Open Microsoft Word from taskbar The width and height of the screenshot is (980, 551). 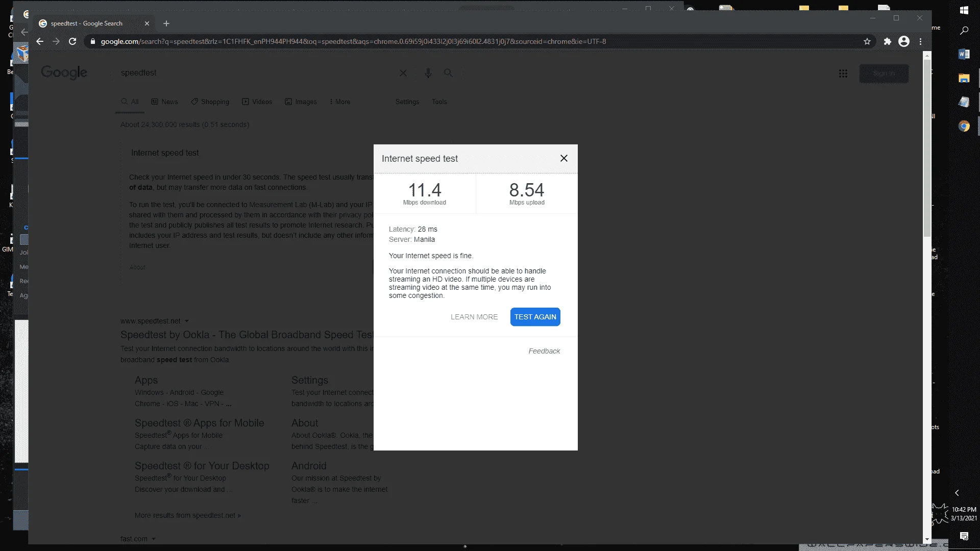pyautogui.click(x=964, y=54)
